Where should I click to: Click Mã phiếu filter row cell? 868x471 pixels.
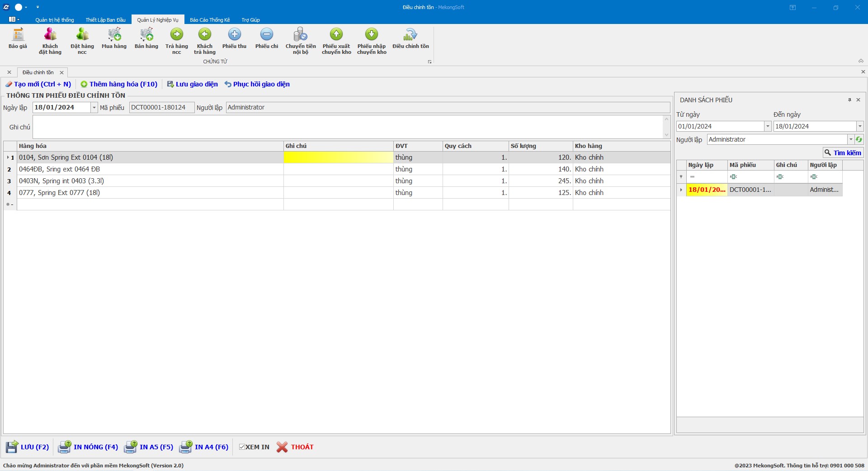tap(751, 177)
